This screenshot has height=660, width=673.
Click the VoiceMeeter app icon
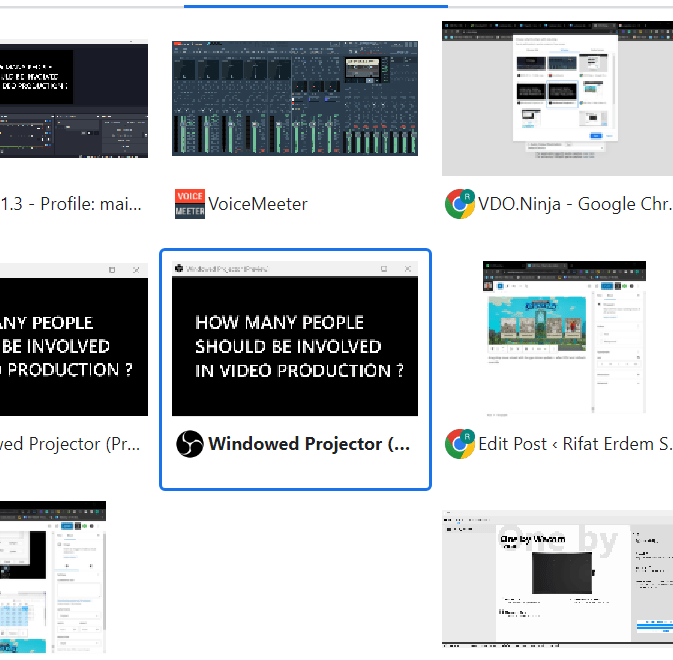pyautogui.click(x=190, y=204)
